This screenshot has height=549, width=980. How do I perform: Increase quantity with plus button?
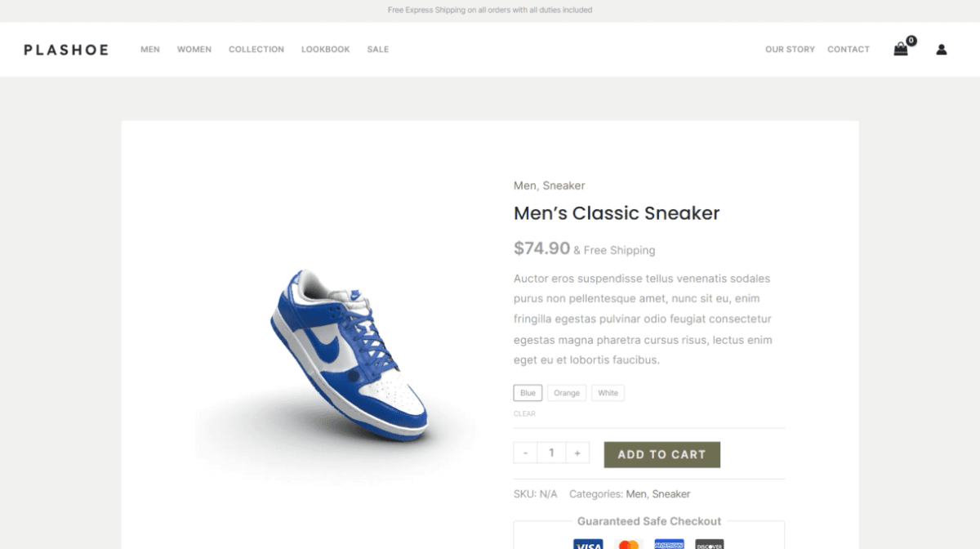tap(577, 453)
